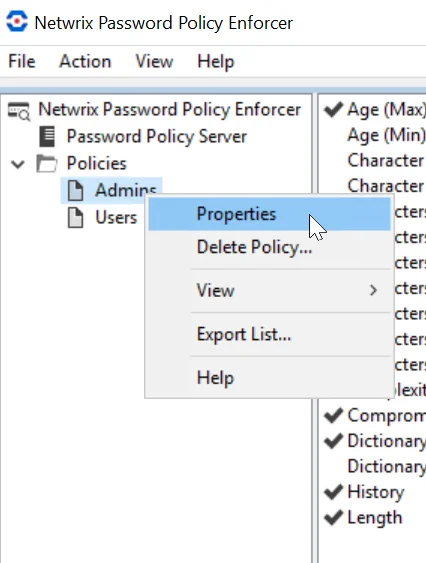
Task: Open the Action menu
Action: pyautogui.click(x=85, y=61)
